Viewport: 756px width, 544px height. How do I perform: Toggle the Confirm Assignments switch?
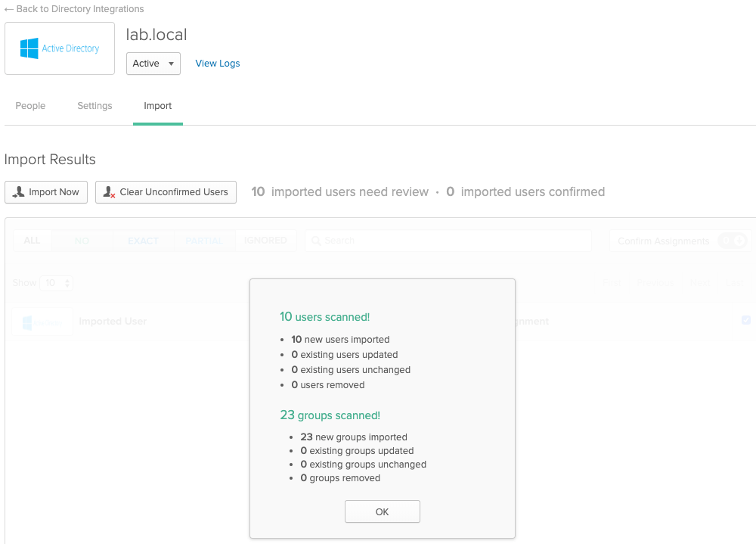tap(732, 241)
